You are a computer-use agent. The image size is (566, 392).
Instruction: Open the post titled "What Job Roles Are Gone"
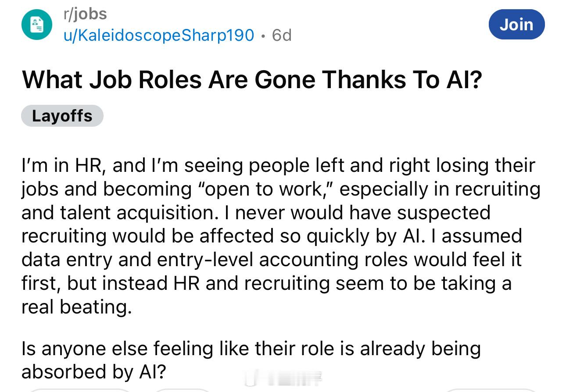point(251,80)
